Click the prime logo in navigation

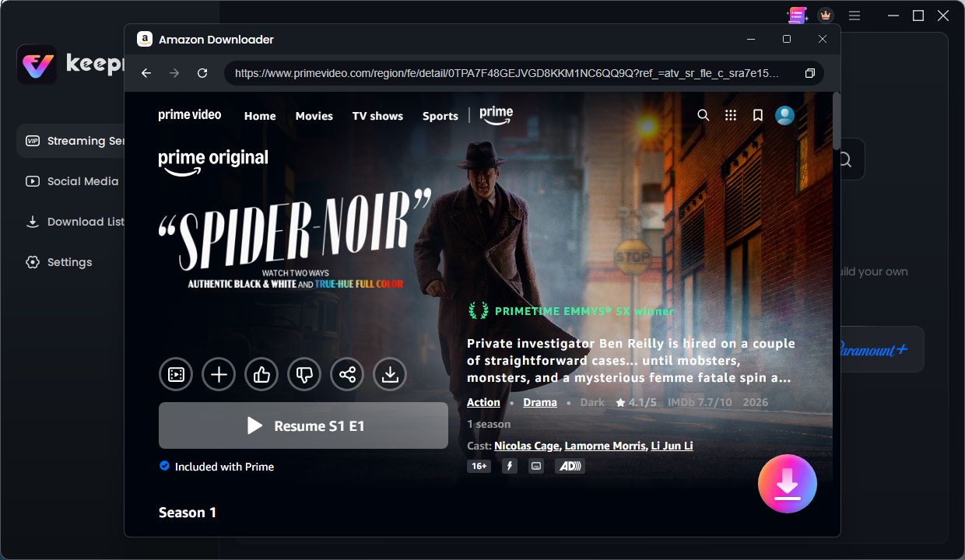496,115
